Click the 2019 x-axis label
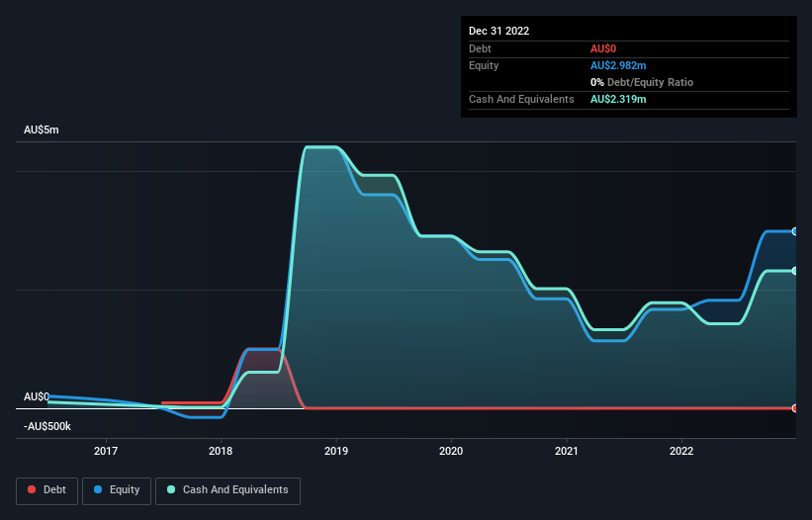Screen dimensions: 812x520 click(x=336, y=451)
